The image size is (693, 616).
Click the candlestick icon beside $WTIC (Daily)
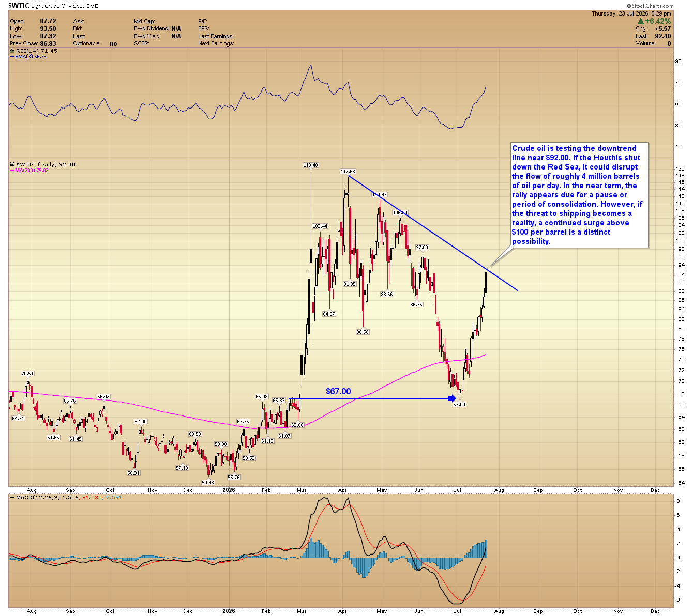12,165
